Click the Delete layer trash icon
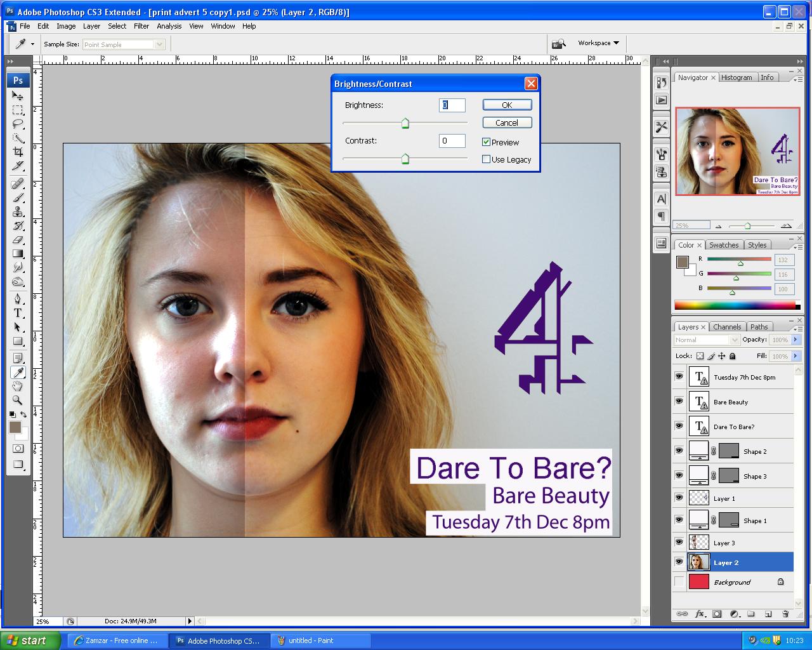Viewport: 812px width, 650px height. [785, 614]
